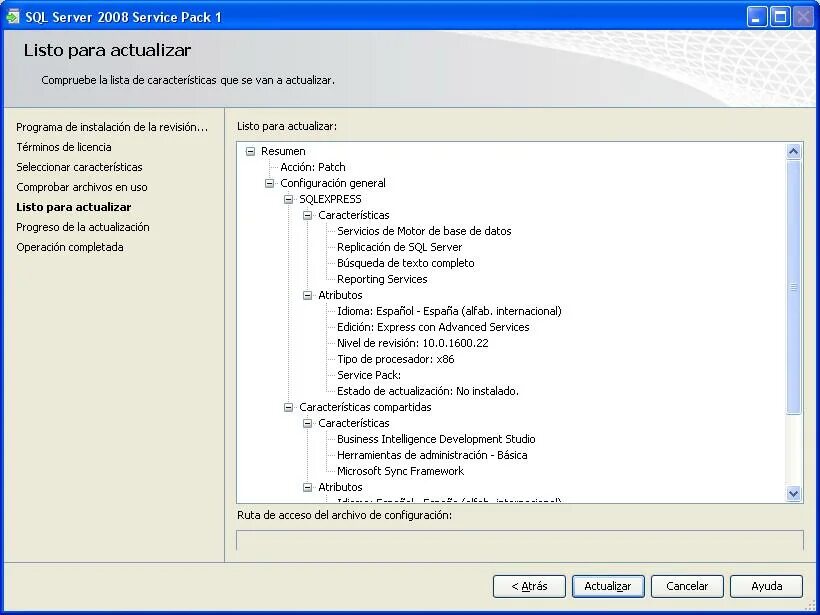Collapse the last Atributos node
The image size is (820, 615).
click(308, 487)
